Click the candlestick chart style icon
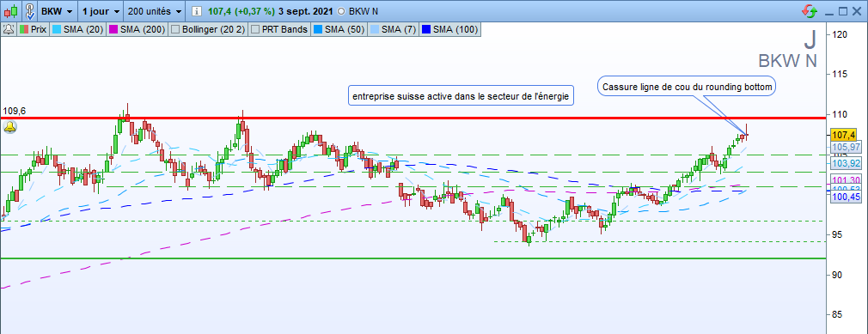This screenshot has height=334, width=868. click(x=11, y=11)
